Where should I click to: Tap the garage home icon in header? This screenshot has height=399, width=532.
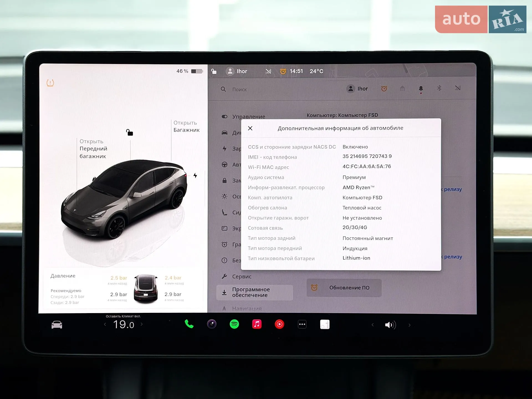coord(402,88)
